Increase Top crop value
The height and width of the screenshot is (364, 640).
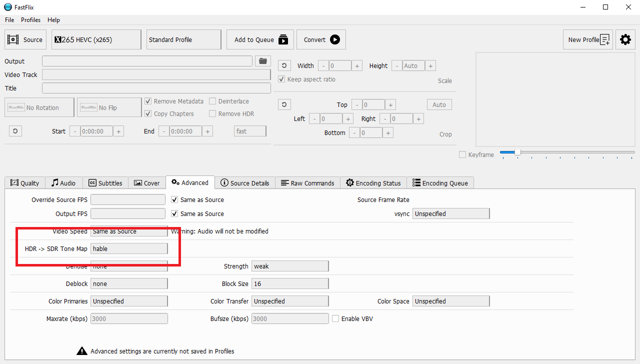(390, 104)
